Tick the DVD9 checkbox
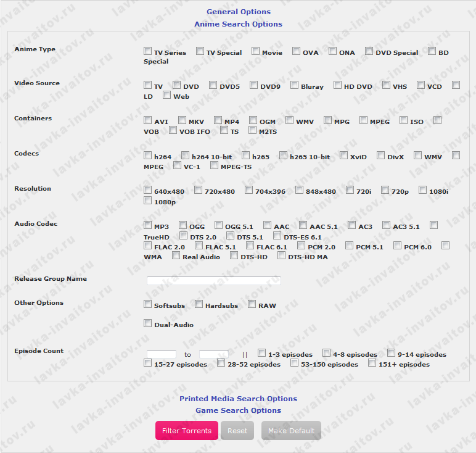This screenshot has width=476, height=453. click(x=254, y=85)
